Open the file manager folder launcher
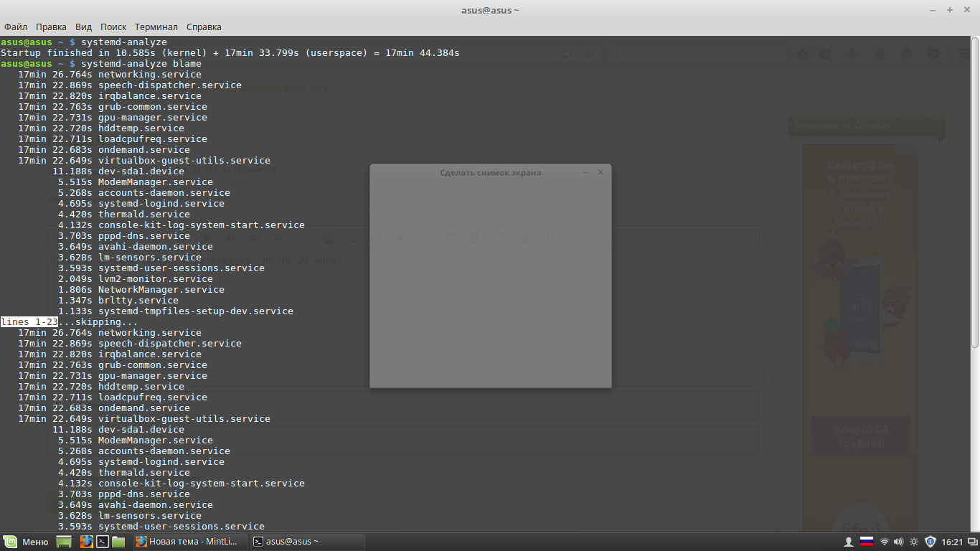The width and height of the screenshot is (980, 551). click(x=118, y=542)
